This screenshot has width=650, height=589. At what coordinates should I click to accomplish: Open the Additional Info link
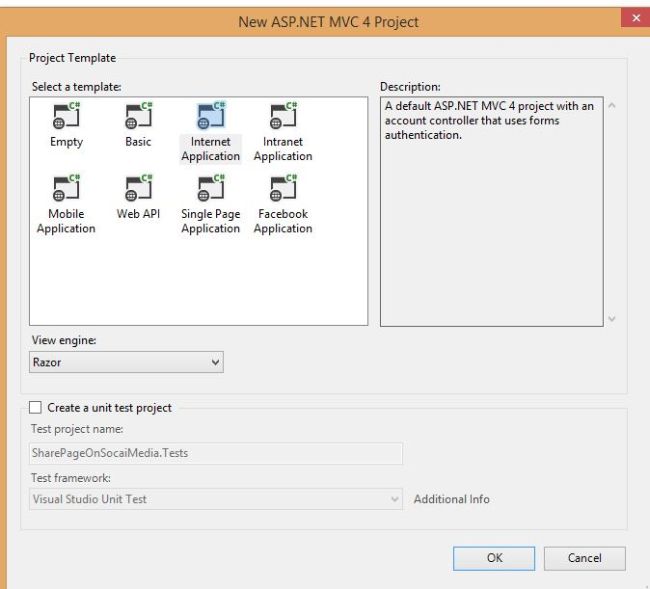click(x=452, y=499)
